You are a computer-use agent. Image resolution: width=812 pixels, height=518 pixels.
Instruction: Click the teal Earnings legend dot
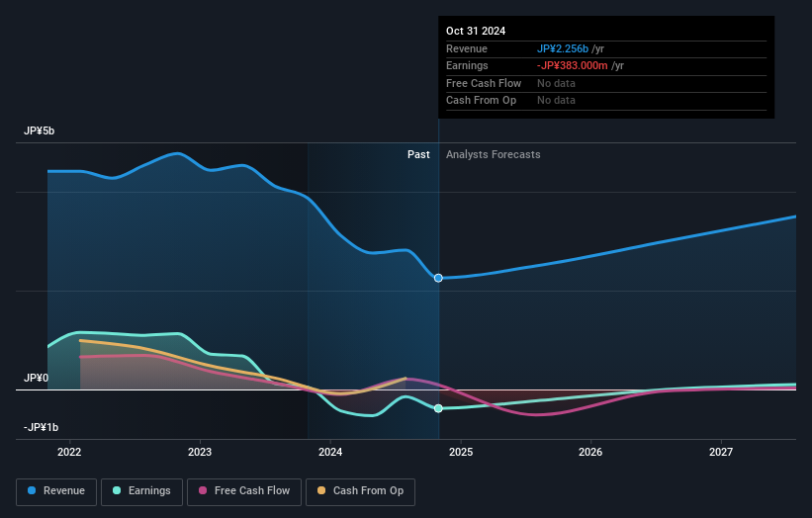coord(117,490)
